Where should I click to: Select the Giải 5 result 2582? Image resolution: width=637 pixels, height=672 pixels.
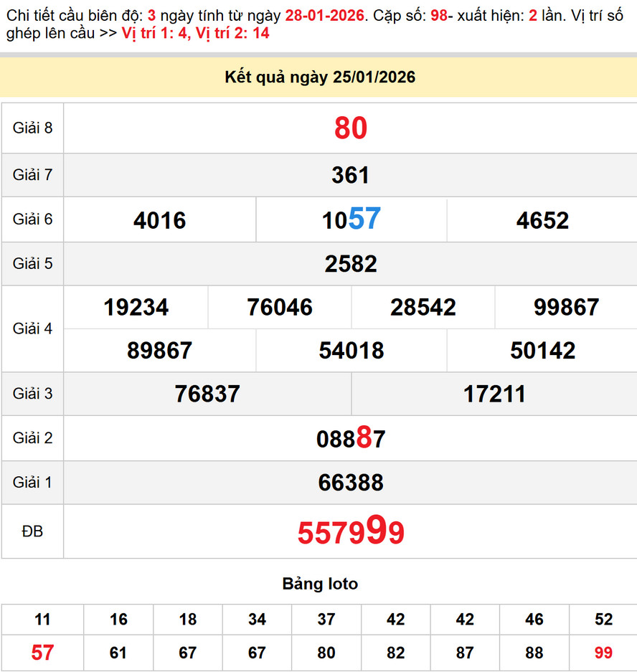point(350,264)
